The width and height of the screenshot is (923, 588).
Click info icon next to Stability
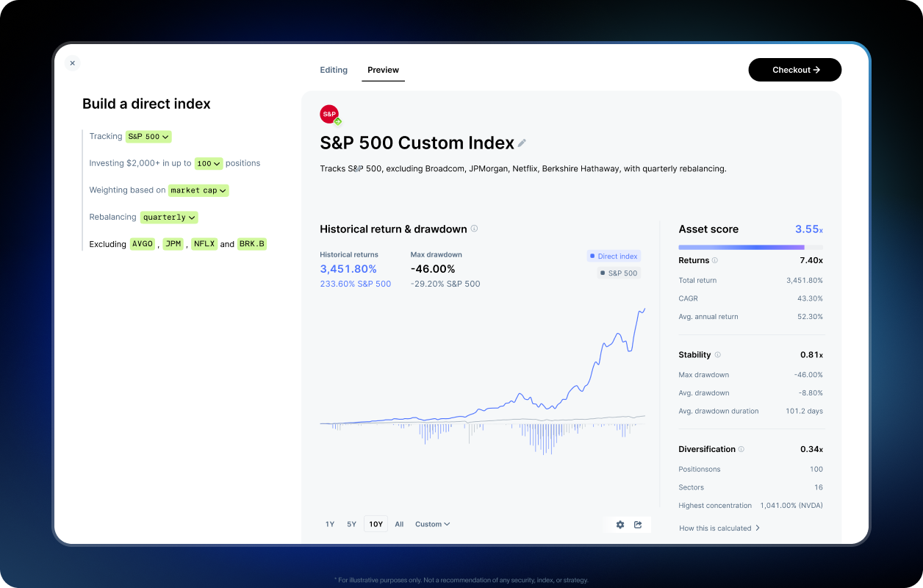click(717, 355)
